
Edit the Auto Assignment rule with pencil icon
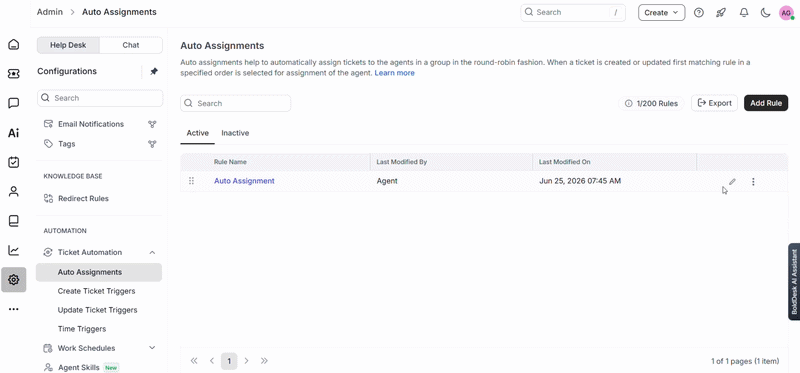[732, 182]
